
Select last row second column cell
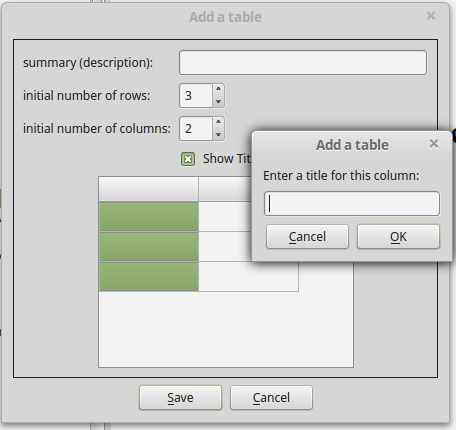248,276
